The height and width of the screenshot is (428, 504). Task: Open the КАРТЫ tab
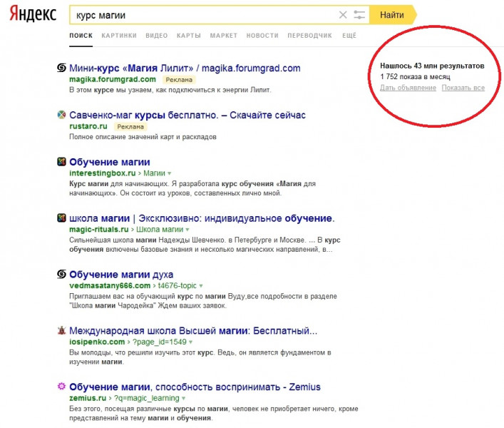pyautogui.click(x=189, y=36)
